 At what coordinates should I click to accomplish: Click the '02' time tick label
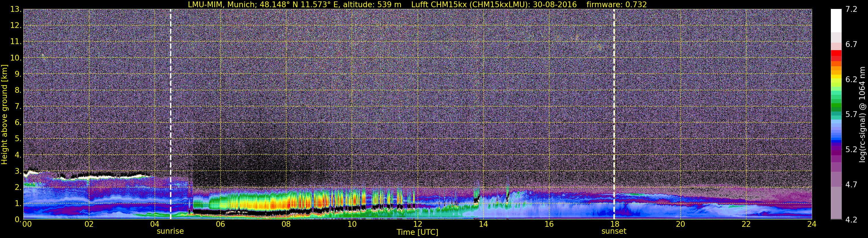point(89,224)
